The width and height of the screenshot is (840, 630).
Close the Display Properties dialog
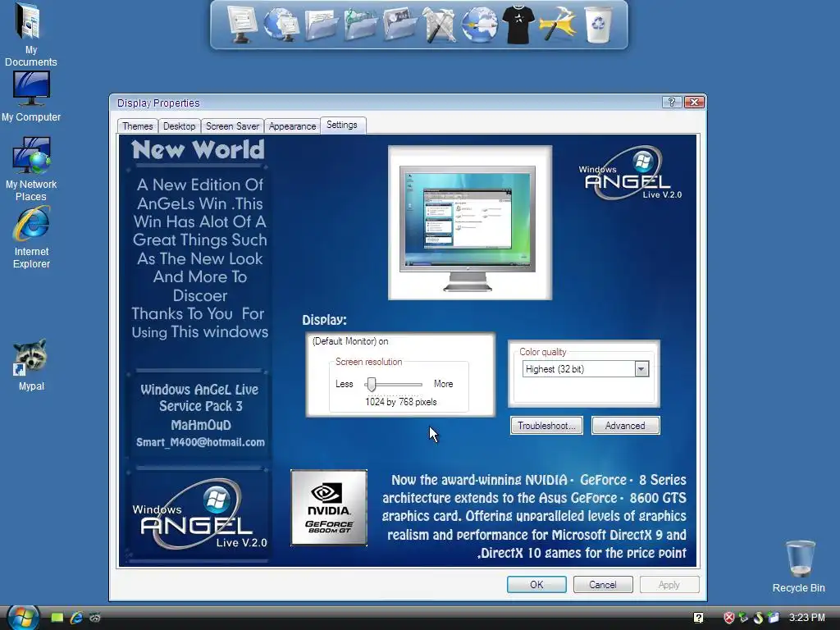[x=694, y=103]
